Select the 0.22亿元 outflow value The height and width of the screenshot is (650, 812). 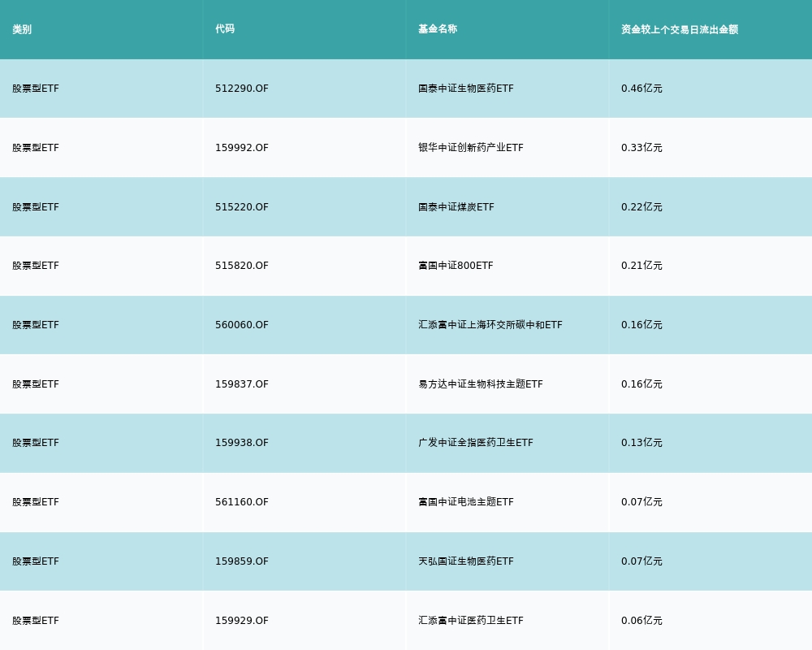pos(641,207)
